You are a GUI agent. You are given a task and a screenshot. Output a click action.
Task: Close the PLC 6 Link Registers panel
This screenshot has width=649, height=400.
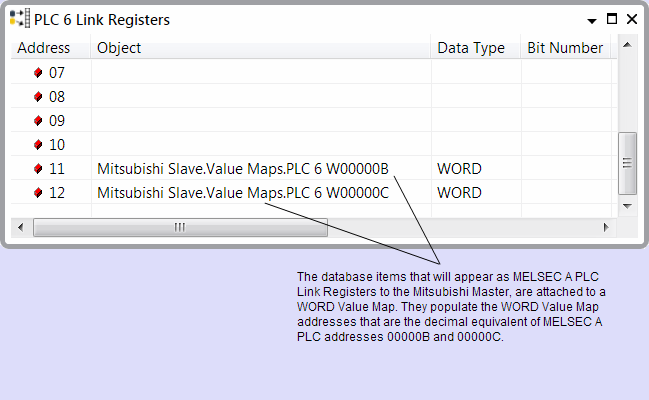631,19
